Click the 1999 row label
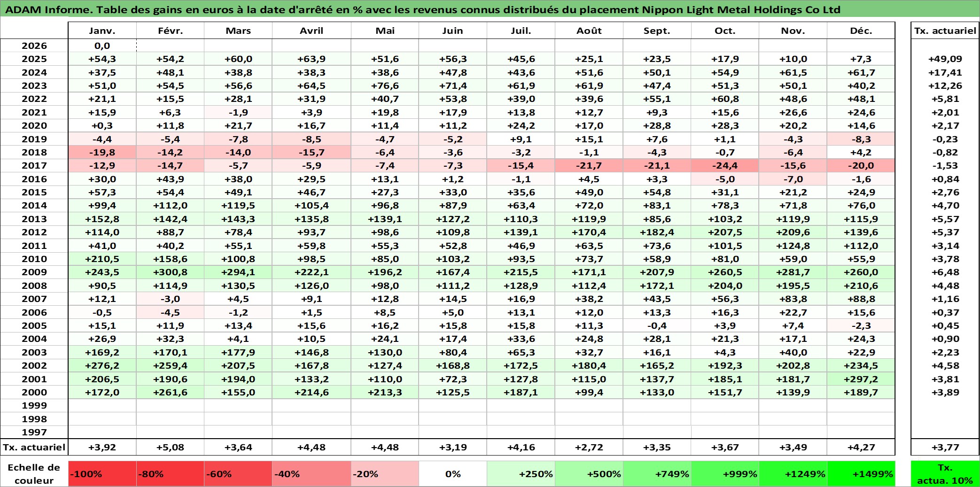 click(x=34, y=405)
